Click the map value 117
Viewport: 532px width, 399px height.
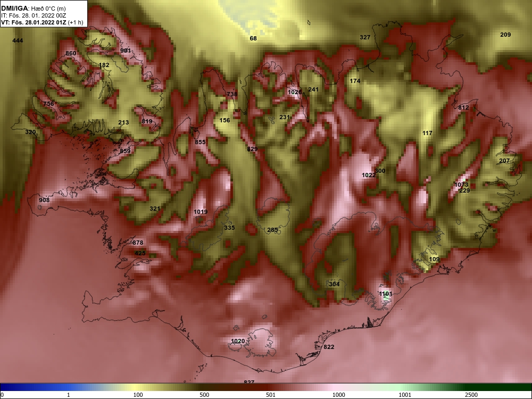click(428, 134)
